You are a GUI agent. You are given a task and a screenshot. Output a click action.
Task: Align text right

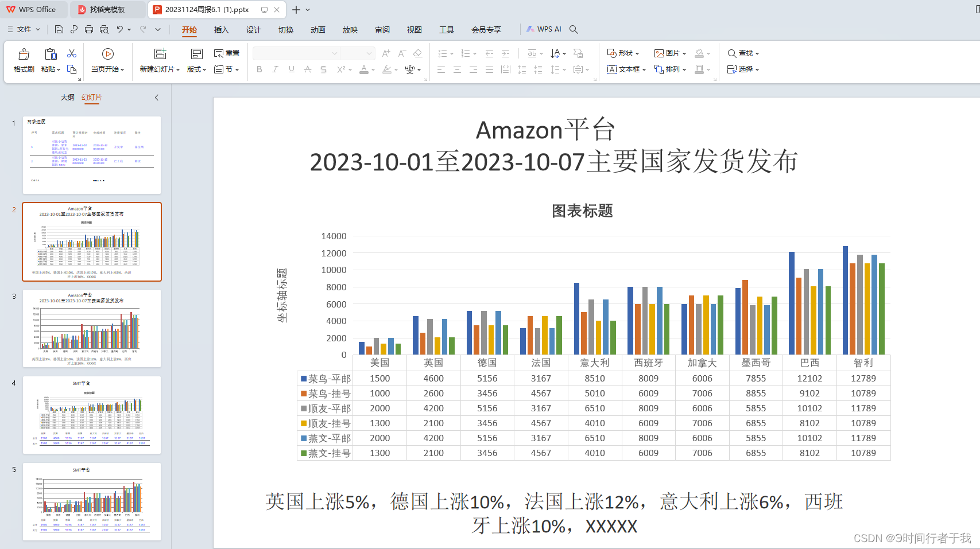(473, 69)
